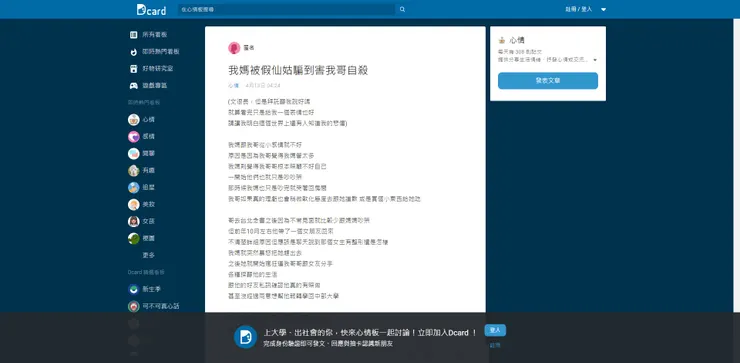
Task: Click the vertical page scrollbar
Action: (x=736, y=165)
